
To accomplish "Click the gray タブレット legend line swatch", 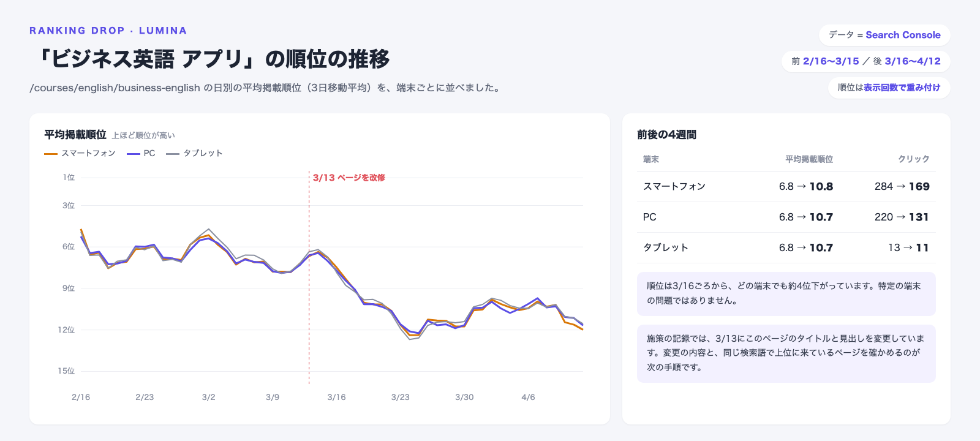I will pyautogui.click(x=173, y=154).
